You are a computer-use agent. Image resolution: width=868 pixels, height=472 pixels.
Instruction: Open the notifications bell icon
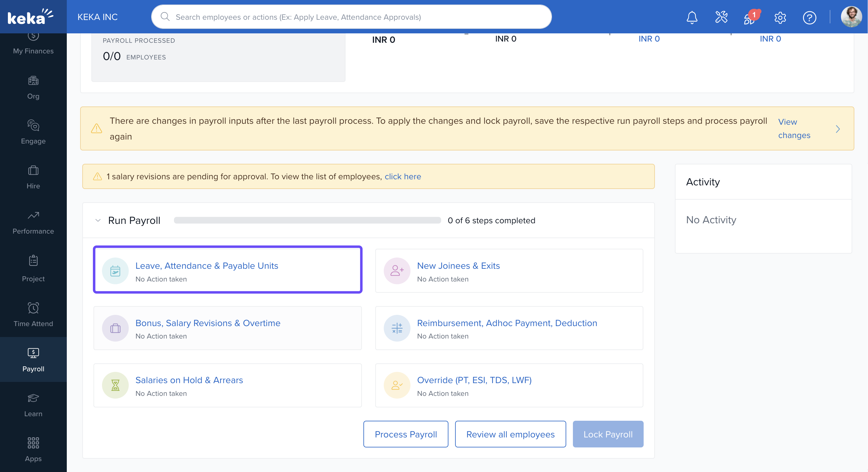pyautogui.click(x=692, y=17)
